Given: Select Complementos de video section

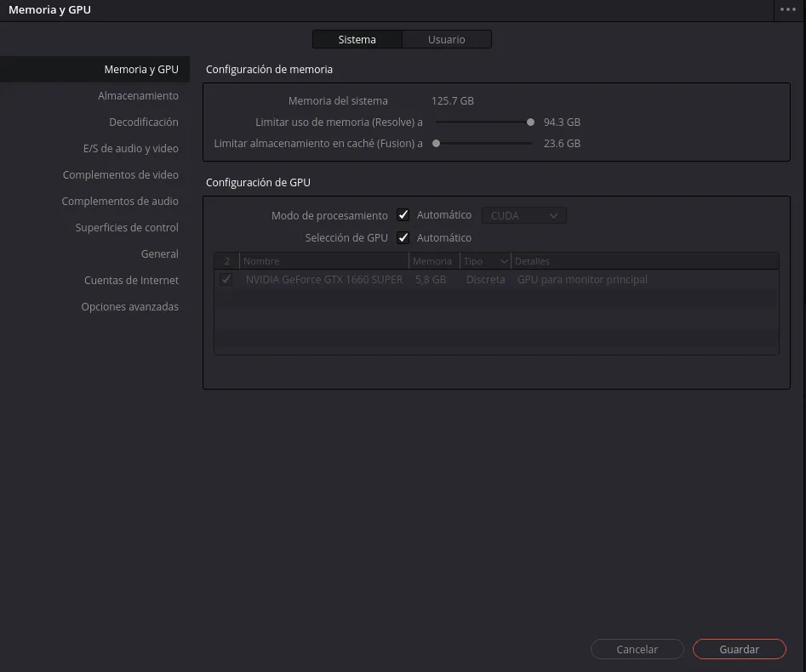Looking at the screenshot, I should [120, 175].
